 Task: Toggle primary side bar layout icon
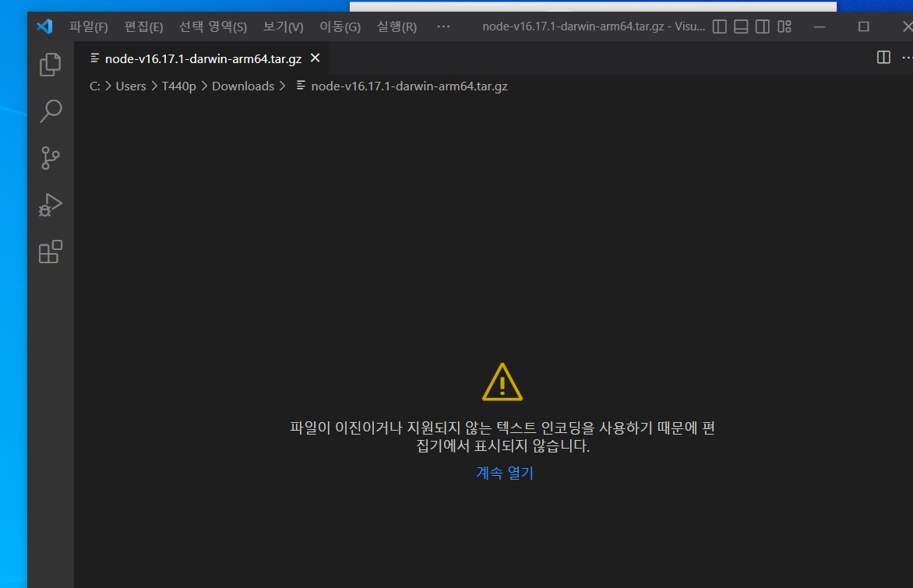(719, 26)
